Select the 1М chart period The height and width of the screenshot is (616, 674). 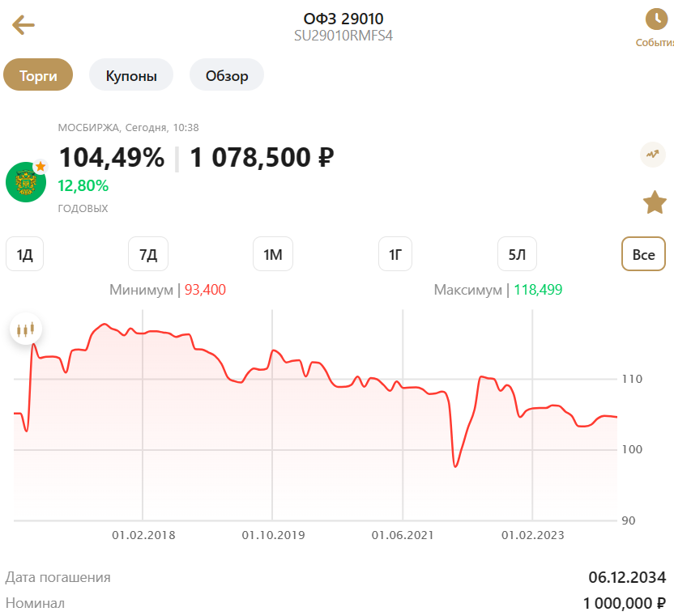pyautogui.click(x=272, y=253)
